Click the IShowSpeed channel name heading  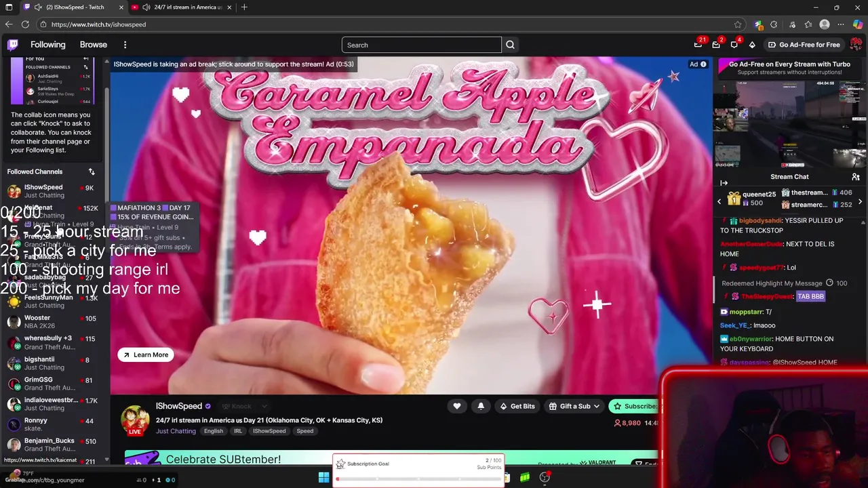coord(179,406)
